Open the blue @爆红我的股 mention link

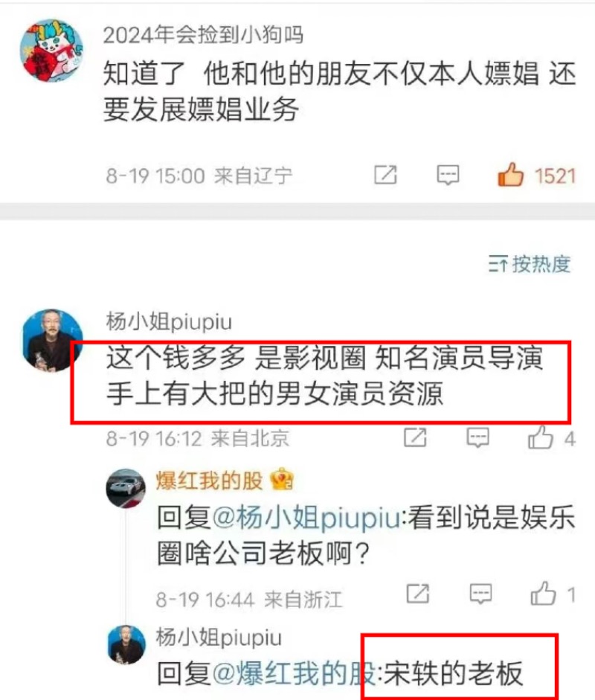coord(294,674)
